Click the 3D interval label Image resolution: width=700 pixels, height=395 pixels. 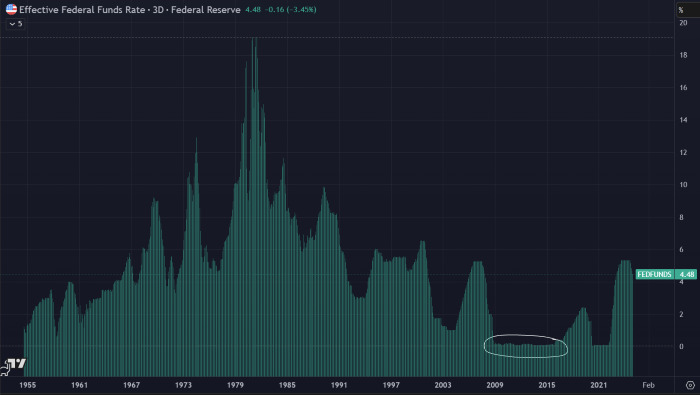158,9
